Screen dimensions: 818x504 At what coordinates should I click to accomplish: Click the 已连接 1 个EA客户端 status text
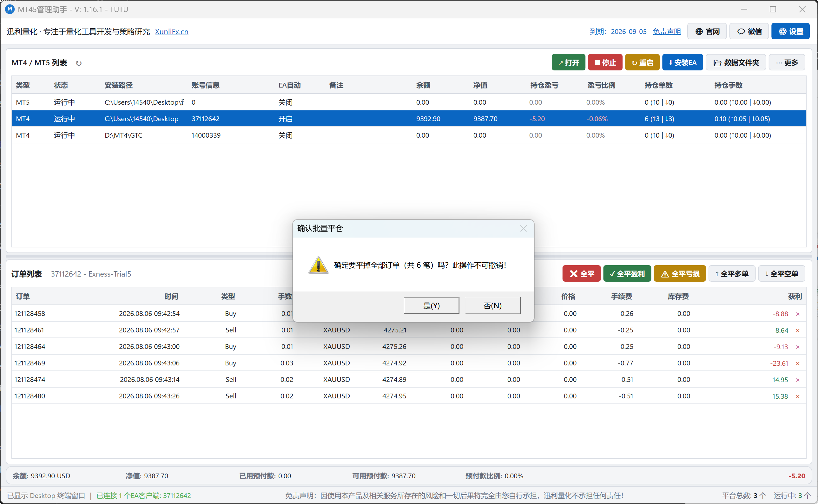click(x=143, y=495)
